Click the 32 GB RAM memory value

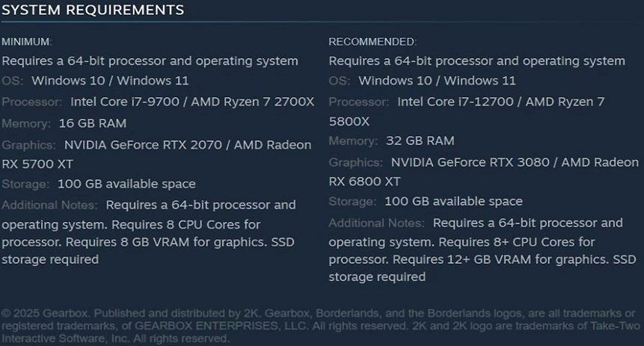coord(420,140)
